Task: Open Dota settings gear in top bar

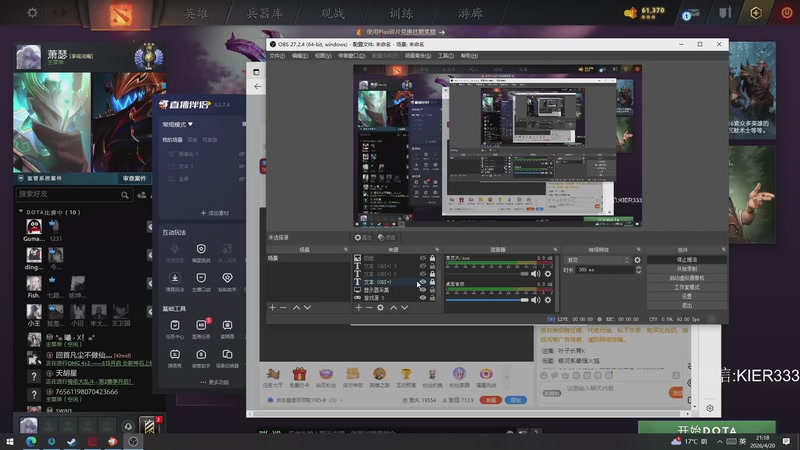Action: pos(32,12)
